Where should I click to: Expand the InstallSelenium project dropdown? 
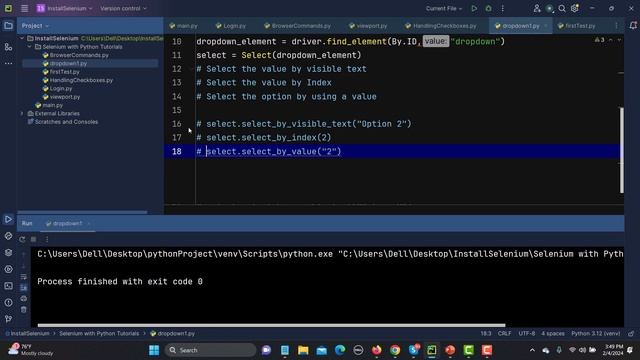click(x=65, y=8)
